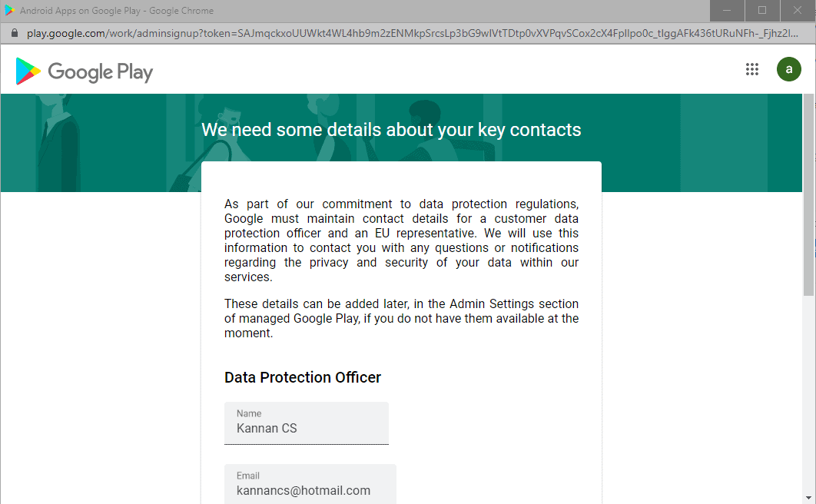
Task: Click the Android Apps on Google Play window title
Action: click(117, 11)
